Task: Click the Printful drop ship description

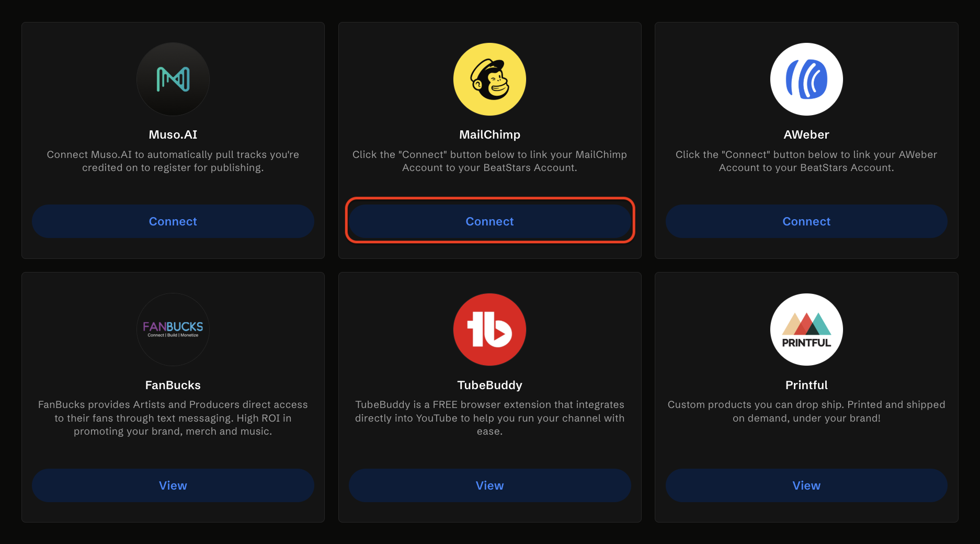Action: [x=806, y=411]
